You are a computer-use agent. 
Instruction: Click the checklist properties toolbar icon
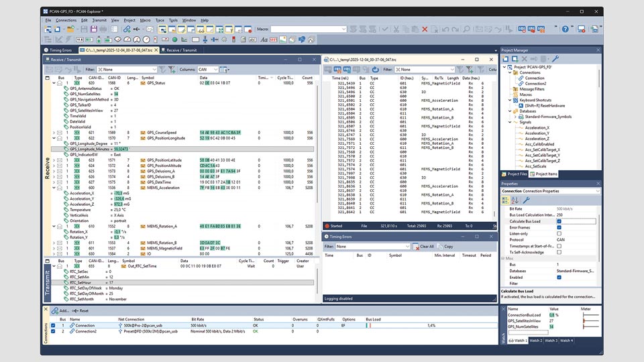pyautogui.click(x=114, y=29)
